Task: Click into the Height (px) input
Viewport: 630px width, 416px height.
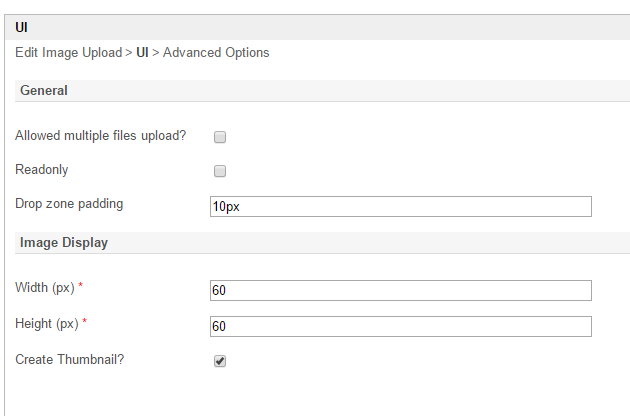Action: [x=400, y=327]
